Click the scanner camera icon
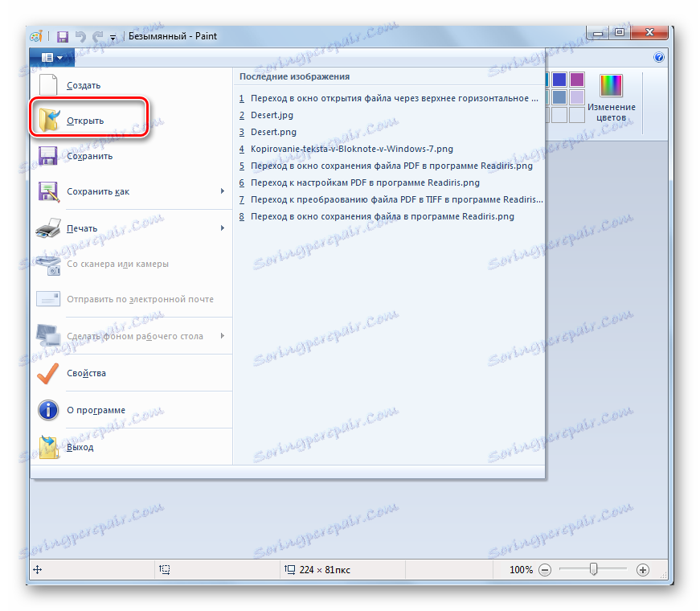Screen dimensions: 700x611 [x=48, y=264]
